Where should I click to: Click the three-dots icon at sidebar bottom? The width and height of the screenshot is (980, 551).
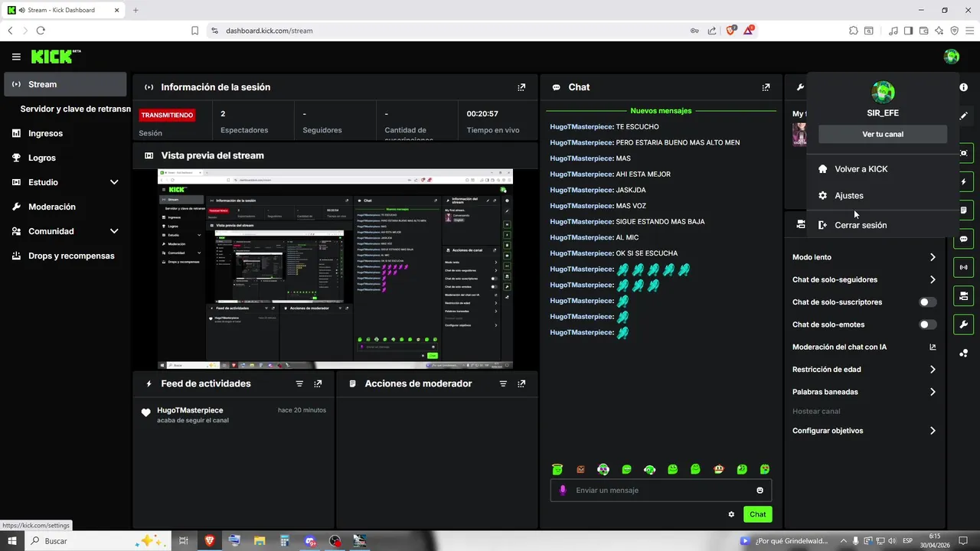[x=964, y=352]
